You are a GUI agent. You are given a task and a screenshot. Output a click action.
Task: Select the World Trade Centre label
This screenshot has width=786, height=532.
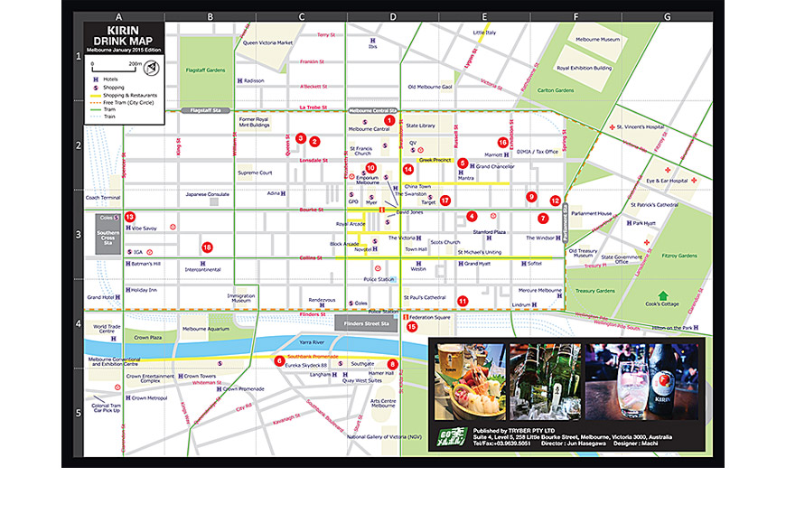(x=107, y=329)
